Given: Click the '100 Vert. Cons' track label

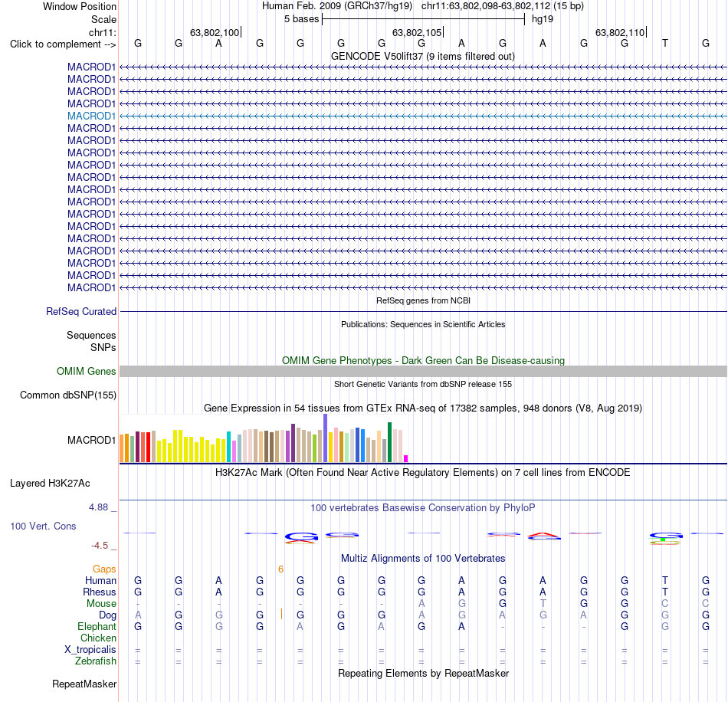Looking at the screenshot, I should pos(43,526).
